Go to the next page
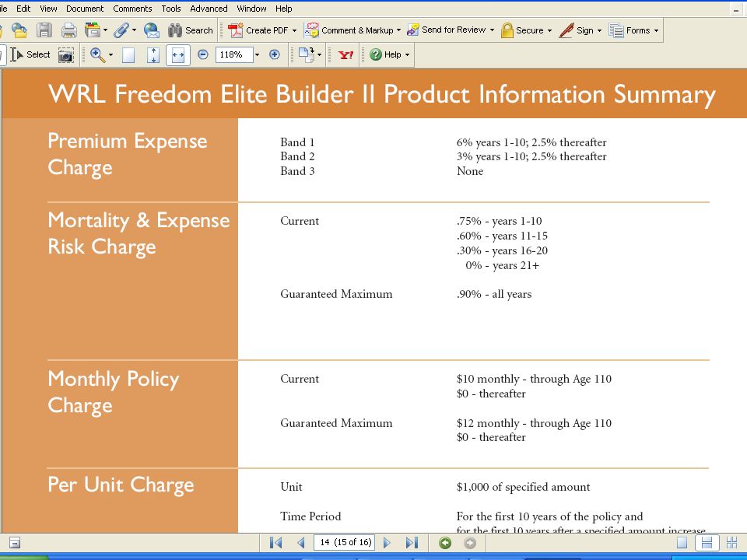This screenshot has width=747, height=560. tap(387, 542)
